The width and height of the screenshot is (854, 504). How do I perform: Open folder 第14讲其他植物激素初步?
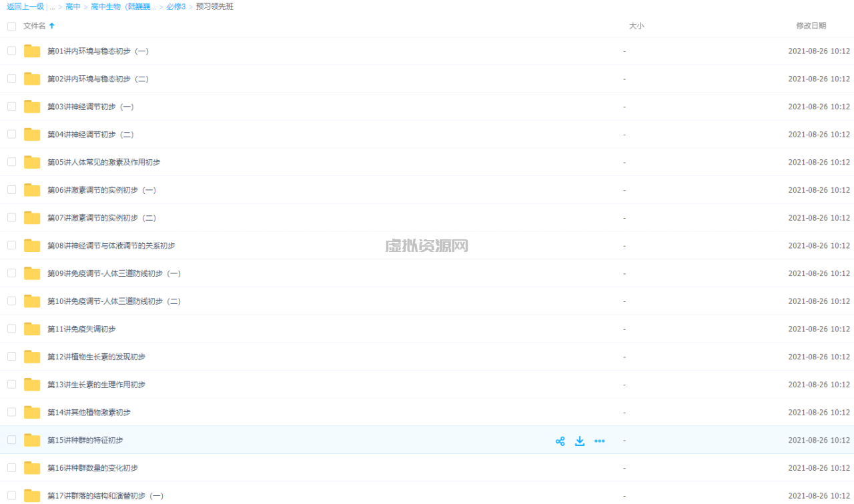point(89,413)
